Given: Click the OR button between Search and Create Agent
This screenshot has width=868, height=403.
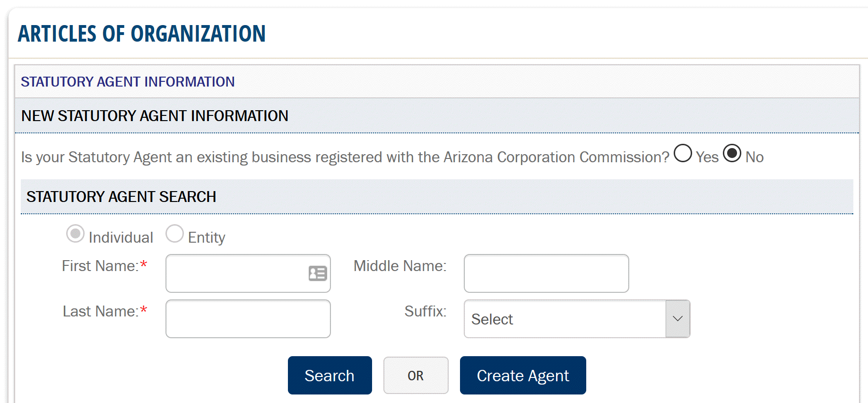Looking at the screenshot, I should [x=416, y=375].
